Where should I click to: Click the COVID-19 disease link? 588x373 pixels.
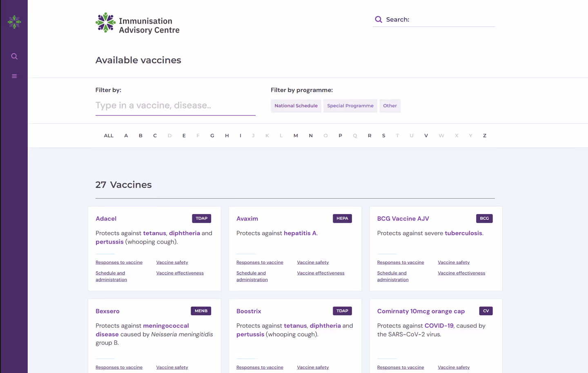[x=439, y=326]
